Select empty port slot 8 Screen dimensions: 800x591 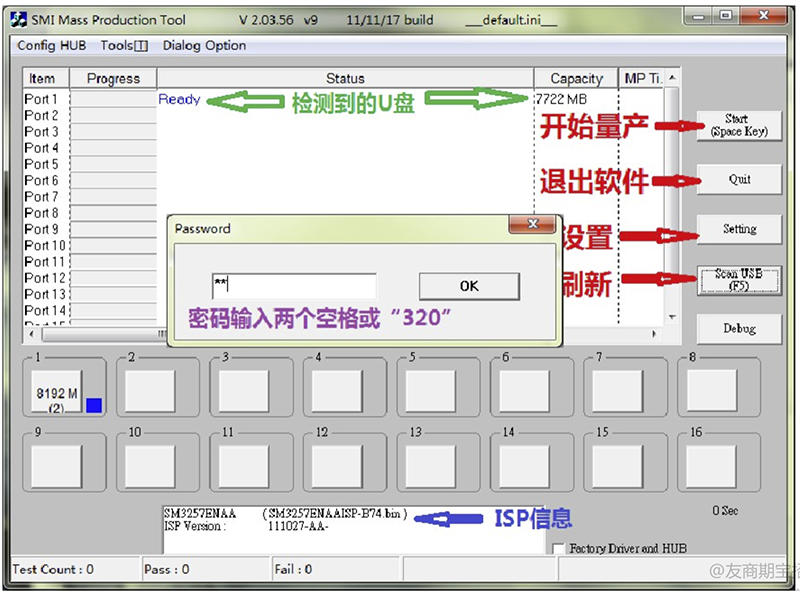tap(712, 391)
